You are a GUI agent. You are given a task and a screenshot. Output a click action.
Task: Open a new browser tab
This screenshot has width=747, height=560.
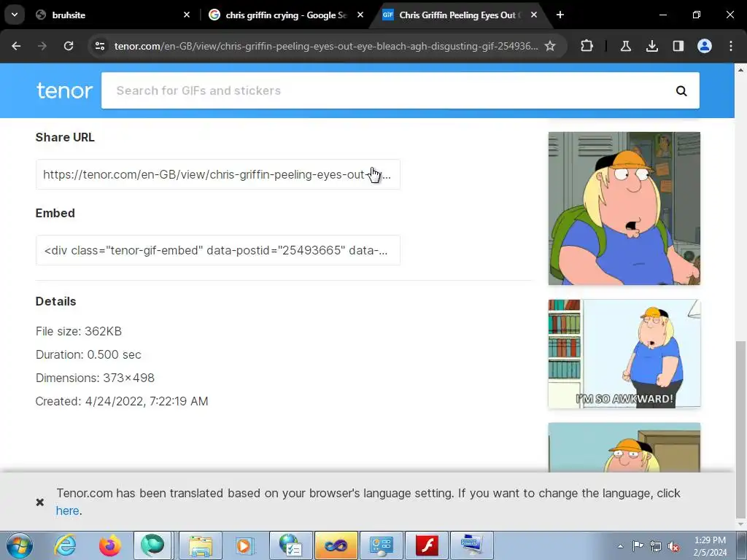(x=560, y=15)
